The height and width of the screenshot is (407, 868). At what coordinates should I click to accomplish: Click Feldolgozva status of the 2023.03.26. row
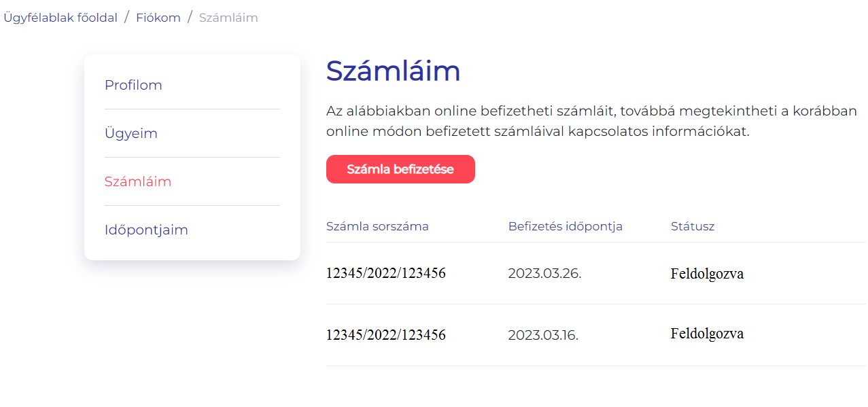[707, 275]
